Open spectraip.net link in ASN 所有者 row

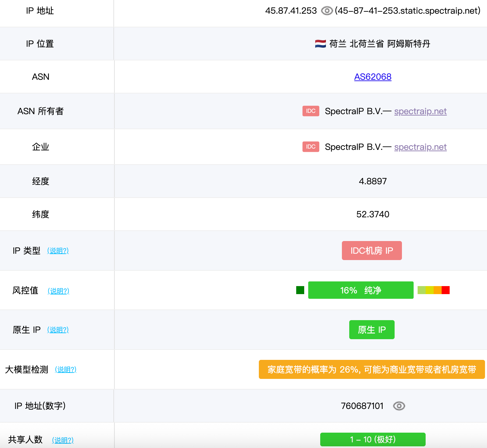coord(420,111)
